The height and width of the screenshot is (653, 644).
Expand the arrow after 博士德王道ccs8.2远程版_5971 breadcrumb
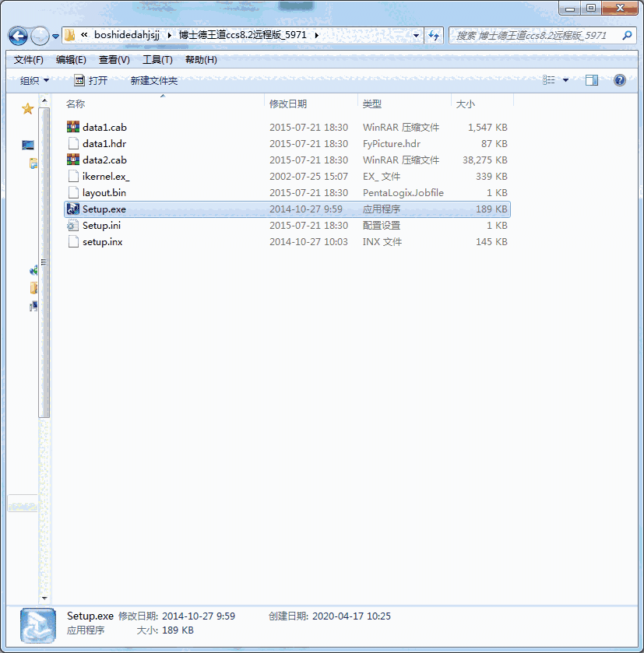[x=317, y=35]
